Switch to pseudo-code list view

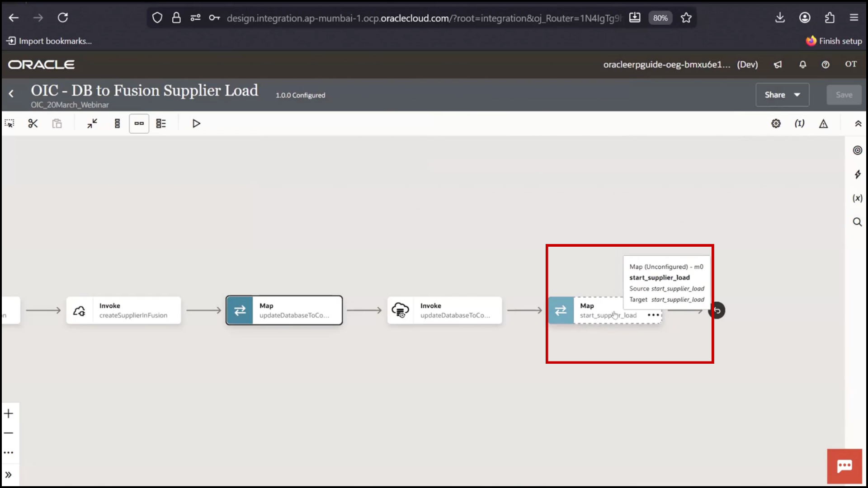tap(161, 123)
